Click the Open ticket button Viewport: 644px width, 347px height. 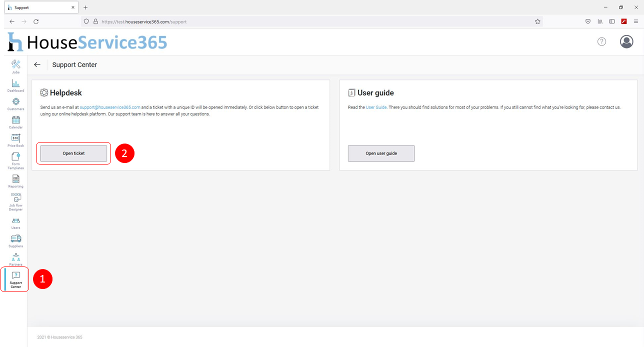pos(73,153)
